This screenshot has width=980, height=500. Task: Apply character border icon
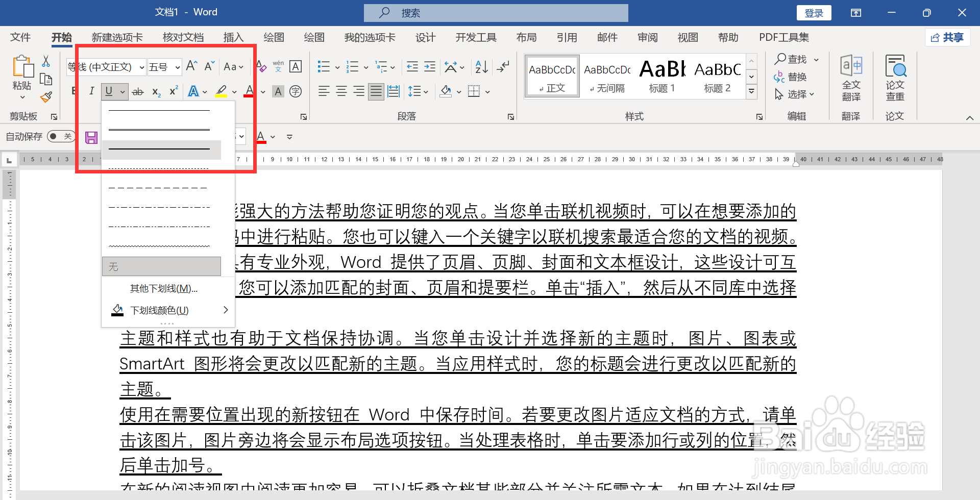pyautogui.click(x=296, y=66)
